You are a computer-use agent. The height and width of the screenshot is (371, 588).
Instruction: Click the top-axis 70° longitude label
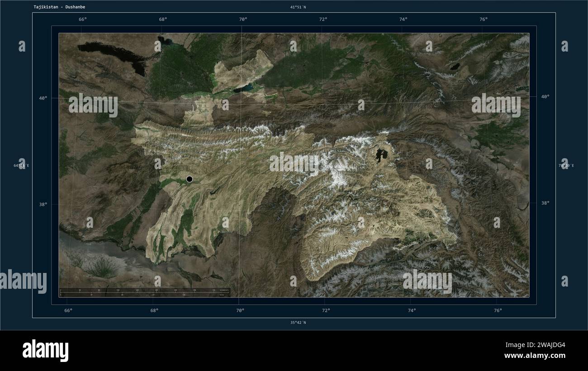[x=243, y=19]
